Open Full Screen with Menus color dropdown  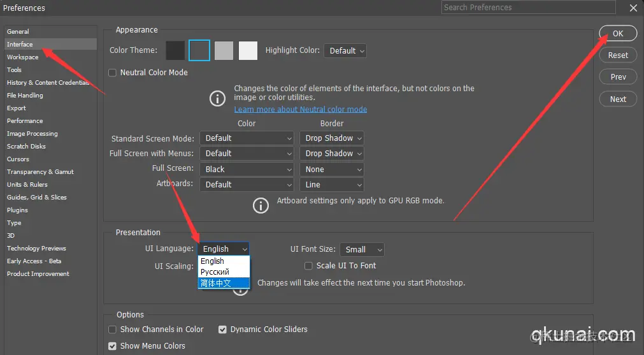click(247, 154)
